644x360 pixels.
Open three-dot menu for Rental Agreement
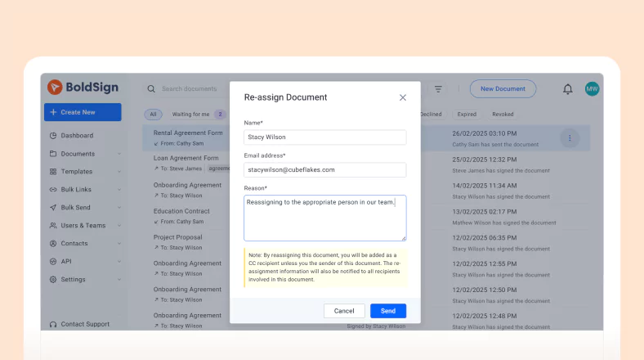click(x=570, y=138)
